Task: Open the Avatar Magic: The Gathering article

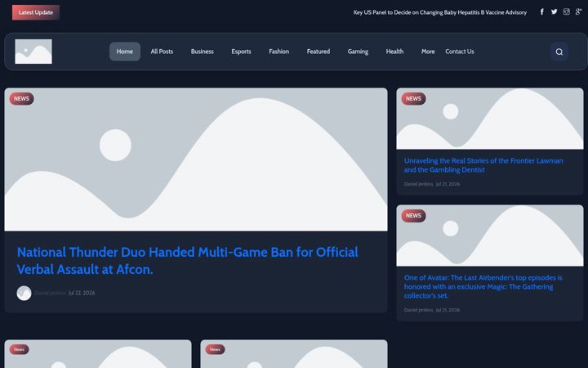Action: (x=483, y=287)
